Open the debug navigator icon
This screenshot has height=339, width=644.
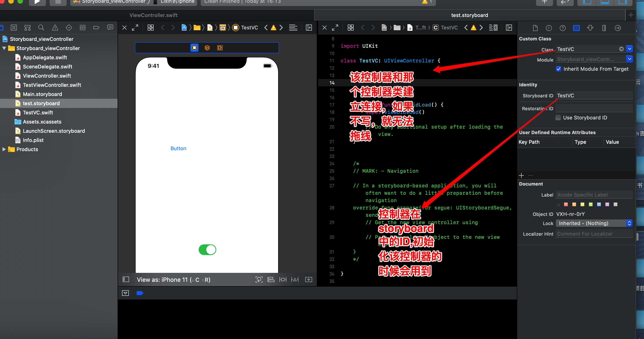pyautogui.click(x=82, y=28)
